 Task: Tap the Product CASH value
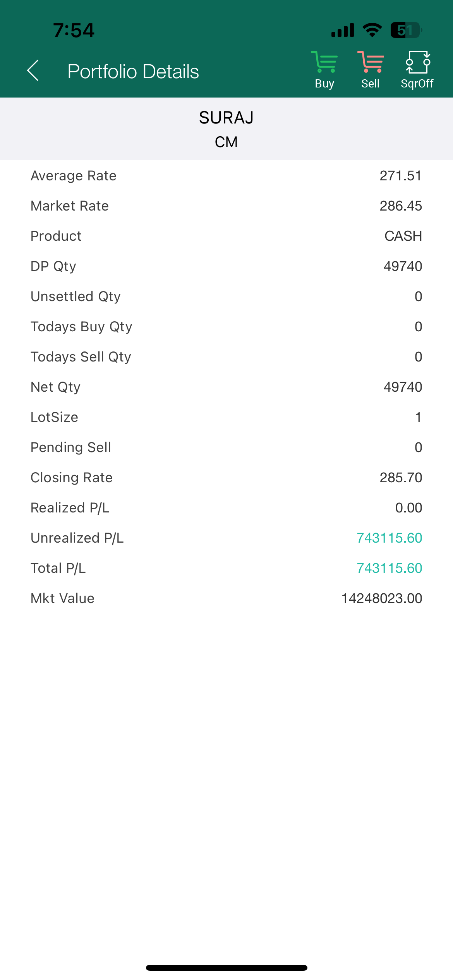(403, 236)
